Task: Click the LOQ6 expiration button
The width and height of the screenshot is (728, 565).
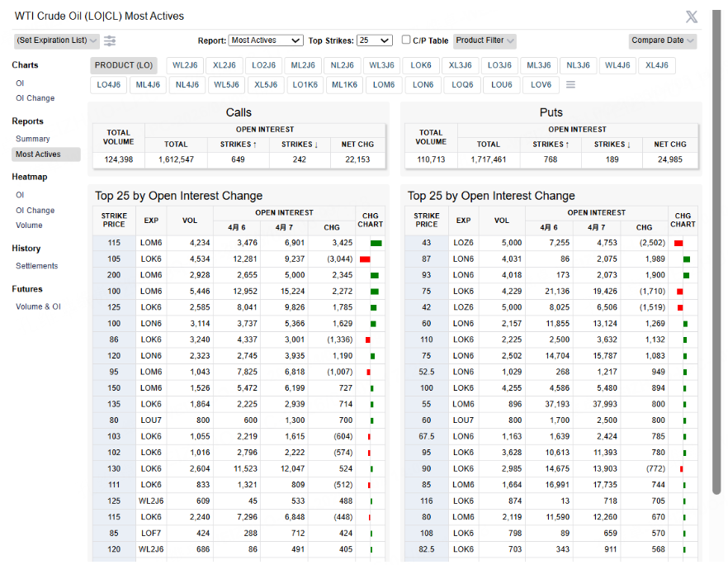Action: point(462,85)
